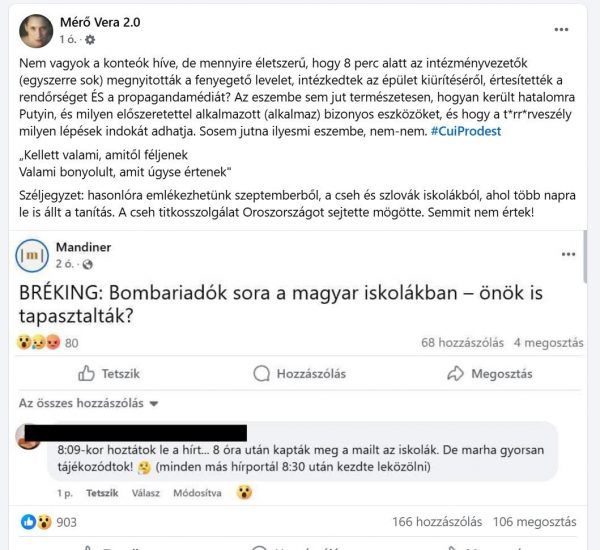The image size is (600, 550).
Task: Open Mandiner post three-dot options menu
Action: 568,254
